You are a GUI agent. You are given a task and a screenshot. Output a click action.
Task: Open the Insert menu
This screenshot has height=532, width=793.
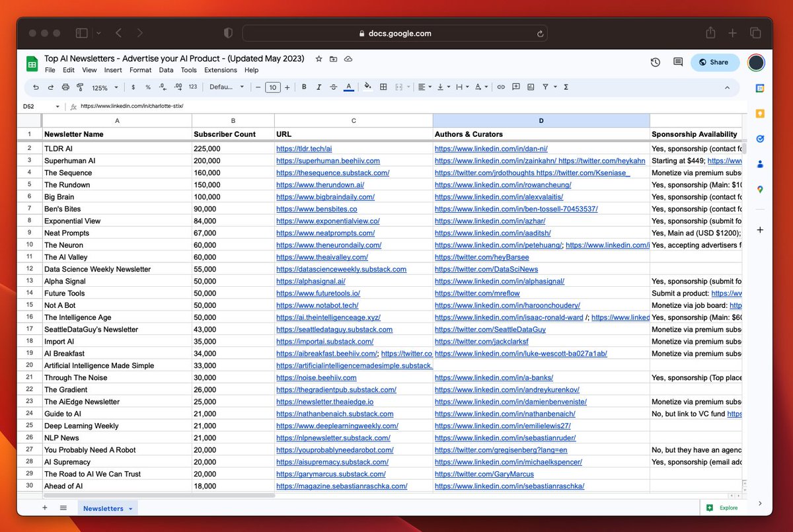(x=113, y=70)
